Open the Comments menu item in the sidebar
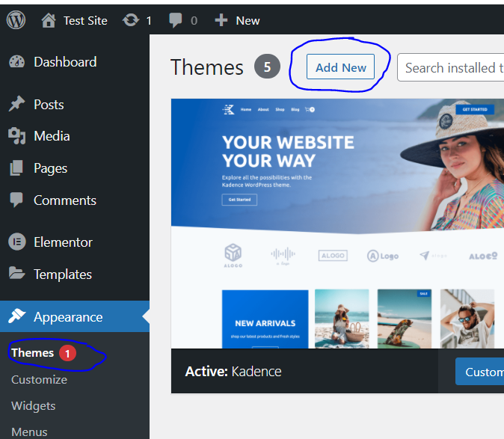 tap(65, 200)
